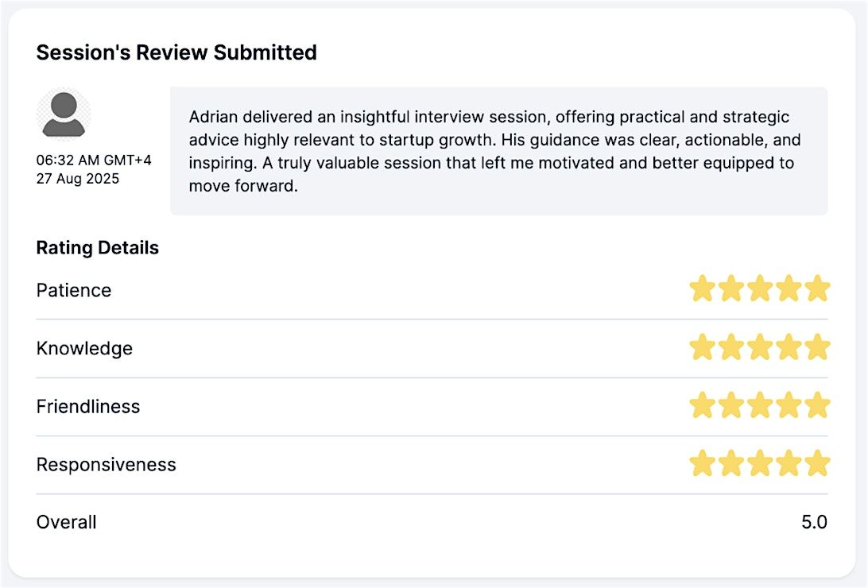Click the first Patience star
This screenshot has width=868, height=588.
[702, 289]
